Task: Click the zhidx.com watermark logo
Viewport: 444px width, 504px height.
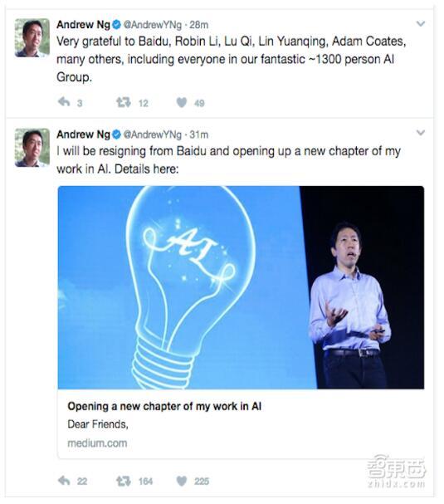Action: 396,472
